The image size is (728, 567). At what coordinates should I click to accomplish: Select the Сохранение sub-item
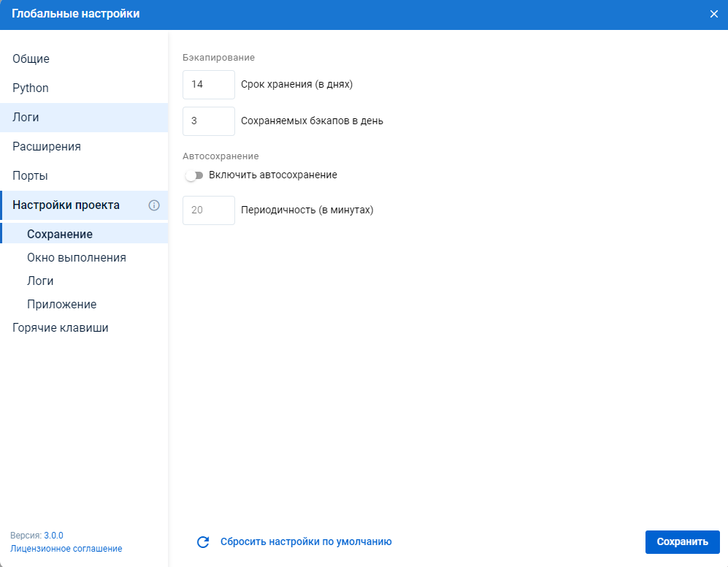60,235
